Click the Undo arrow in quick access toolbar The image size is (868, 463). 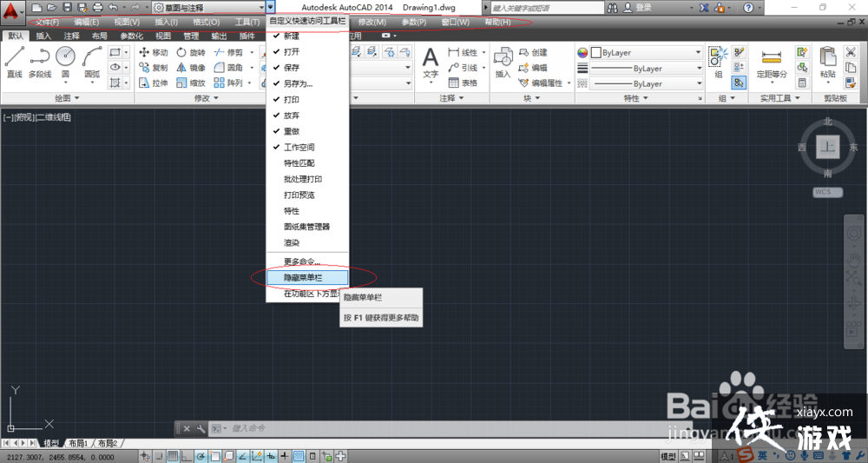pyautogui.click(x=113, y=8)
